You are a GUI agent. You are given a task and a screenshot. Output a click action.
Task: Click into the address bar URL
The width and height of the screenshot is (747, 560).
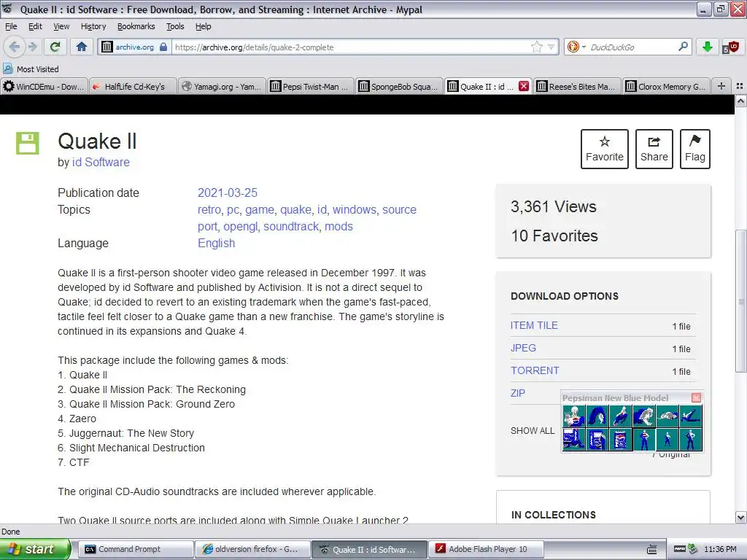[x=350, y=47]
